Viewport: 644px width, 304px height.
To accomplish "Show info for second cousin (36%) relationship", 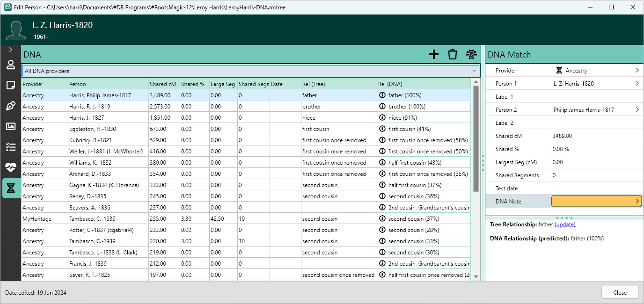I will [x=382, y=196].
